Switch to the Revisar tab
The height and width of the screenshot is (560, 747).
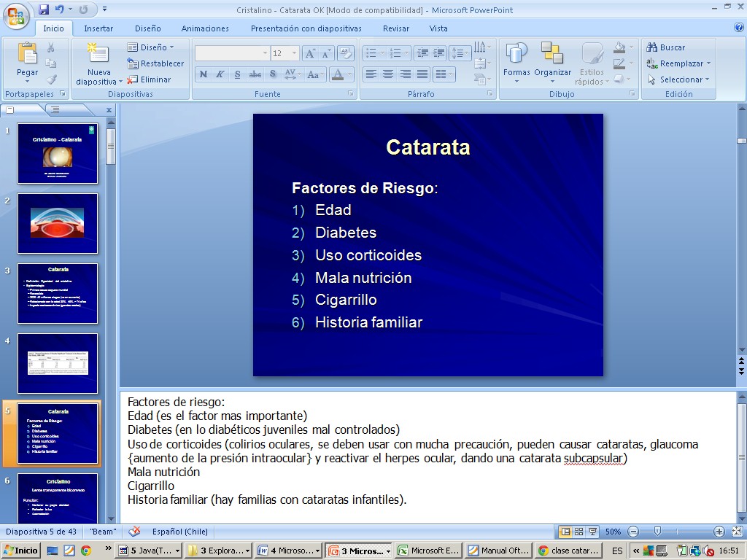click(x=396, y=28)
